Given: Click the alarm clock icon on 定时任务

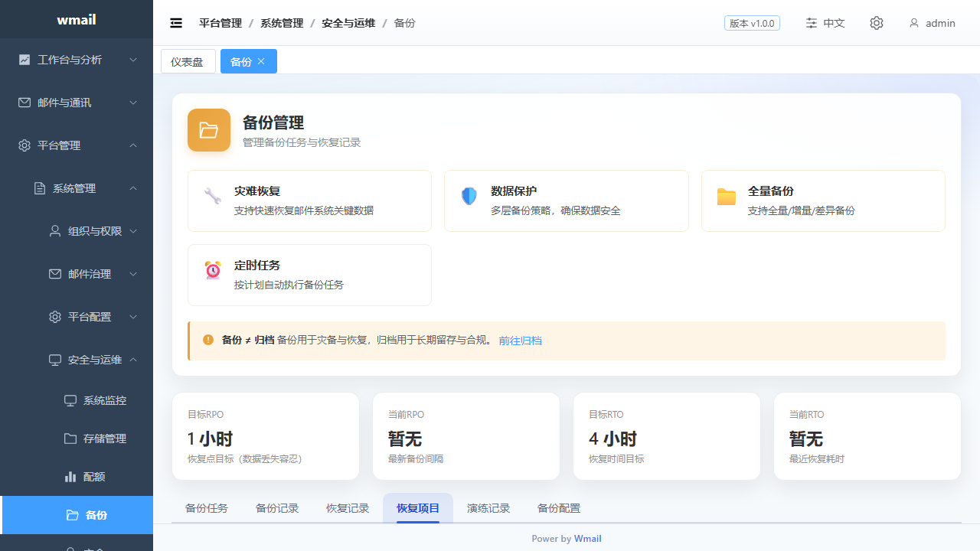Looking at the screenshot, I should (x=213, y=270).
